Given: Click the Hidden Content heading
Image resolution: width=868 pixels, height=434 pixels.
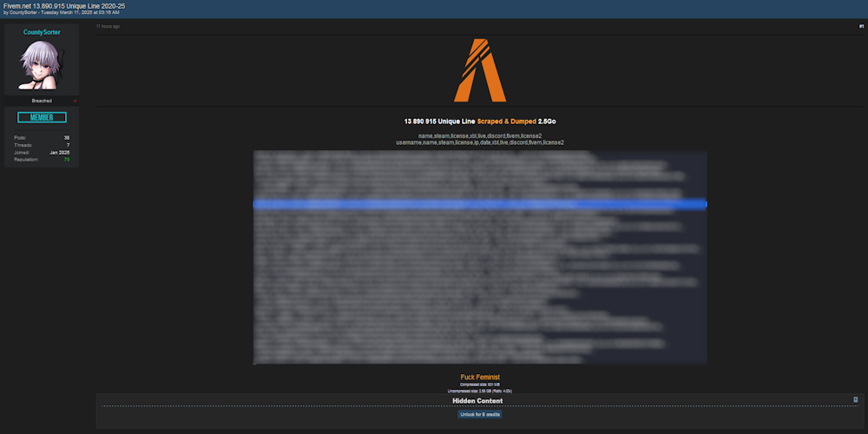Looking at the screenshot, I should [479, 401].
